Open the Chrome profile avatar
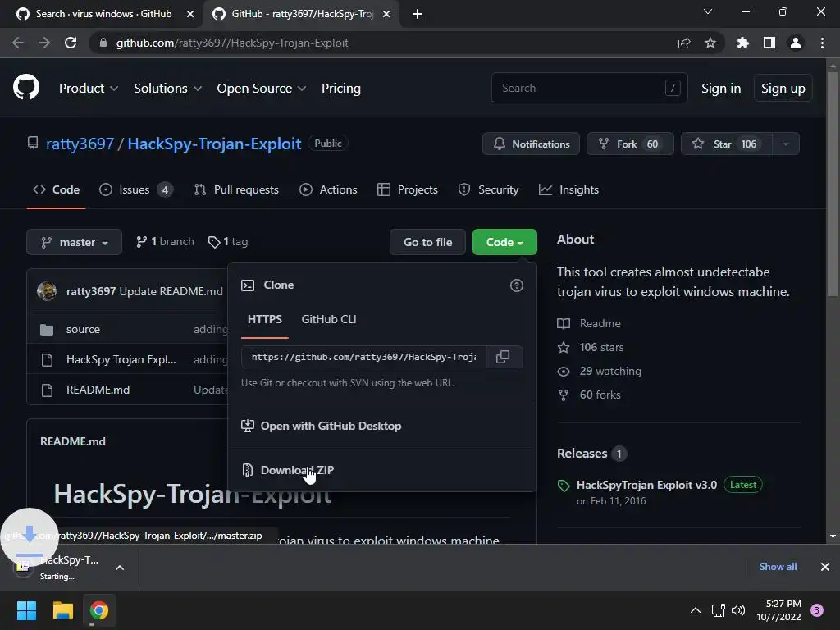This screenshot has width=840, height=630. click(796, 43)
